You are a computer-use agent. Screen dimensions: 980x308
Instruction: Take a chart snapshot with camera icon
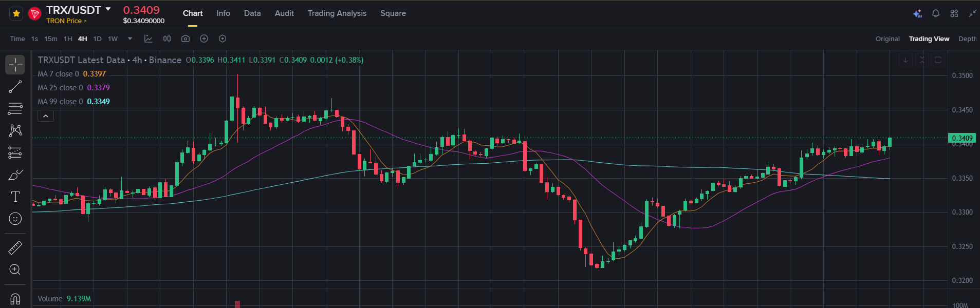click(186, 38)
